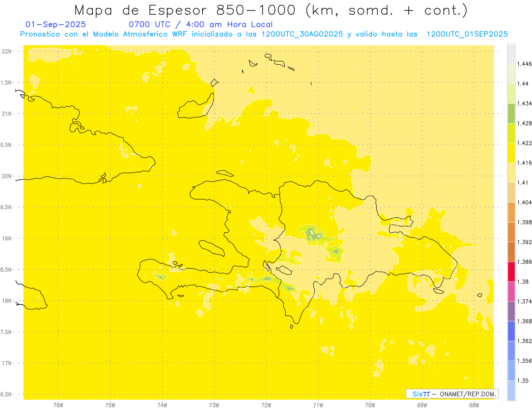Click the colorbar value 1.392
The image size is (532, 411).
click(525, 242)
